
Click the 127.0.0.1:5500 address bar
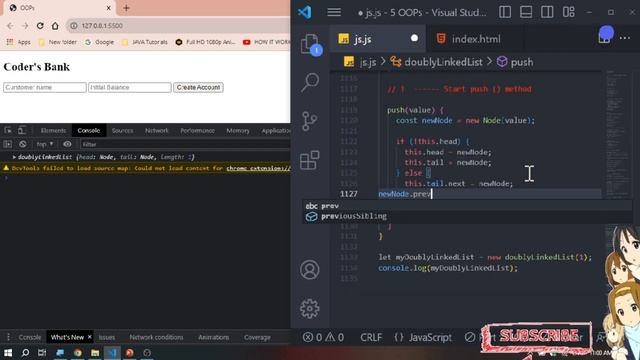[178, 26]
